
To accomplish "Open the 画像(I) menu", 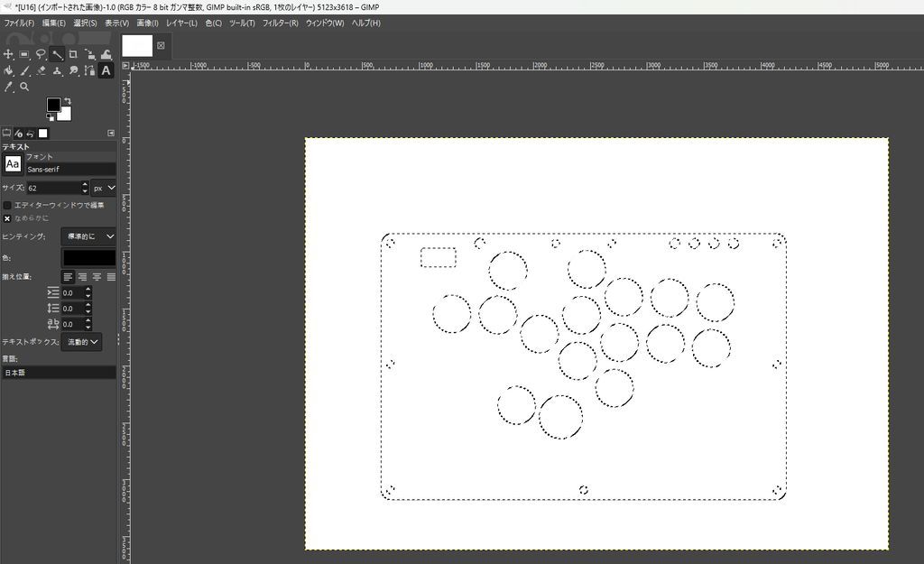I will point(147,23).
